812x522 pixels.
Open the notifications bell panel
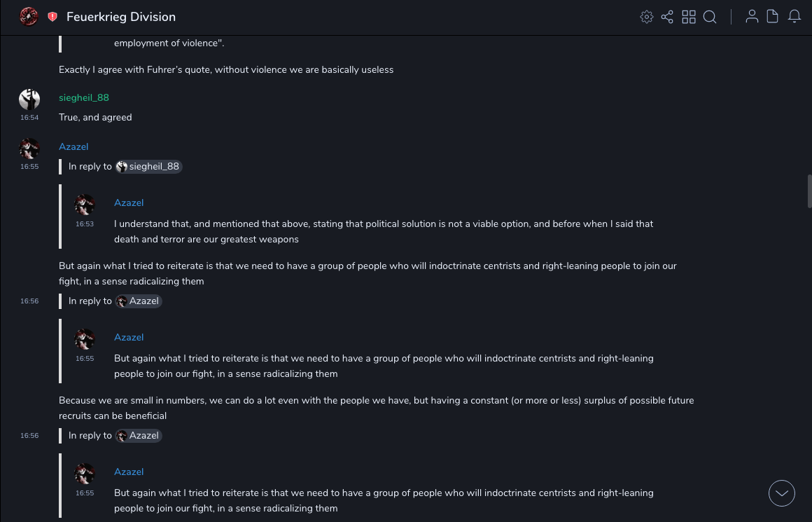pos(794,17)
